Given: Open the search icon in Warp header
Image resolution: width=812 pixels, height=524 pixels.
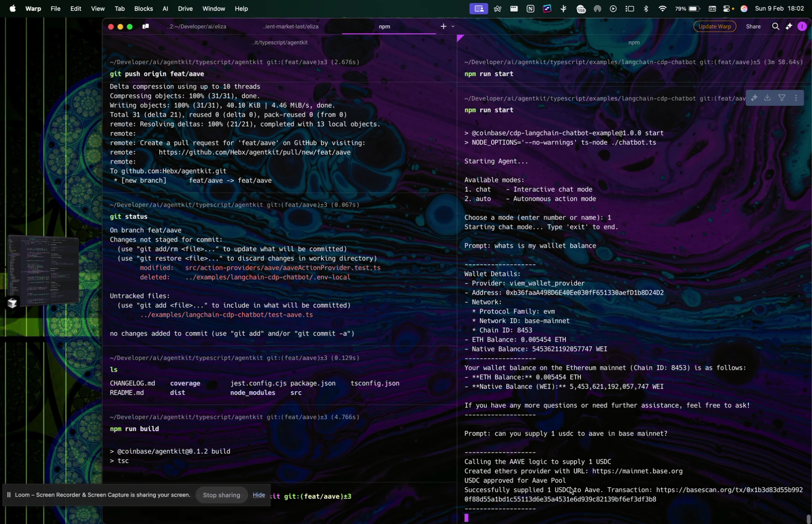Looking at the screenshot, I should (x=775, y=26).
